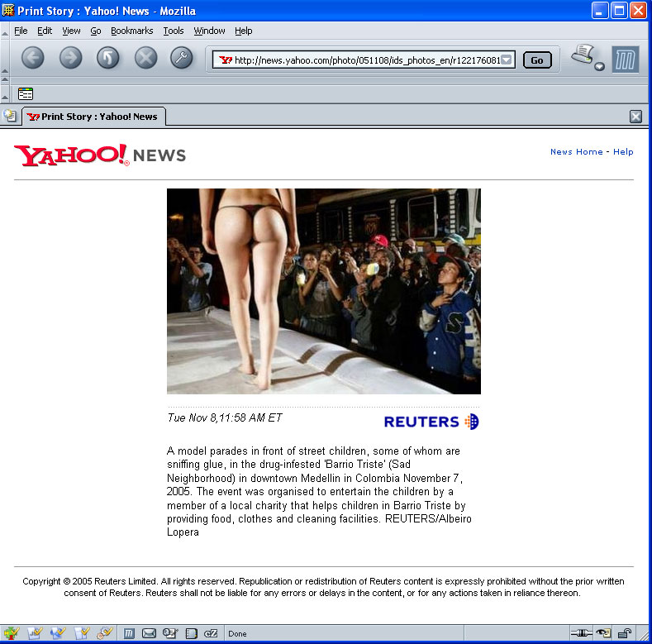Open Mail using the envelope status bar icon

[149, 633]
